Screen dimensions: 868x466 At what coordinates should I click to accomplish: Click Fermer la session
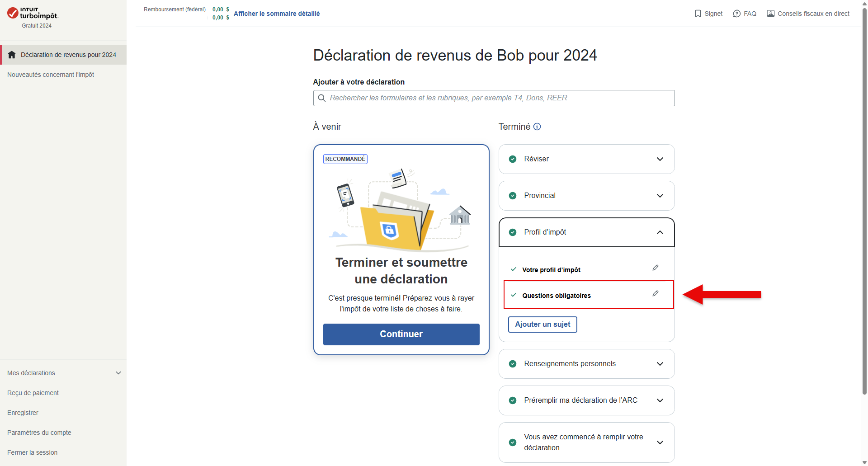32,452
